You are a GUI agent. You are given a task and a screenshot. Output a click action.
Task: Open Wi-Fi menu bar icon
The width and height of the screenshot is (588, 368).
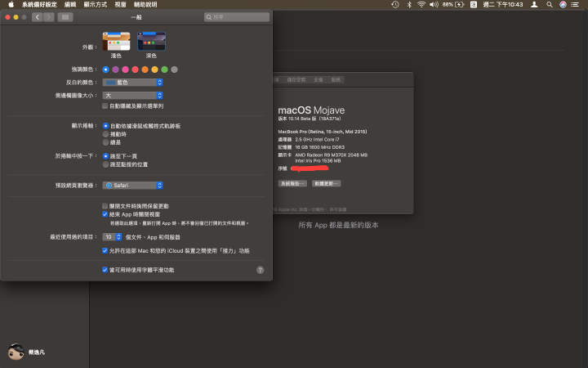[421, 5]
